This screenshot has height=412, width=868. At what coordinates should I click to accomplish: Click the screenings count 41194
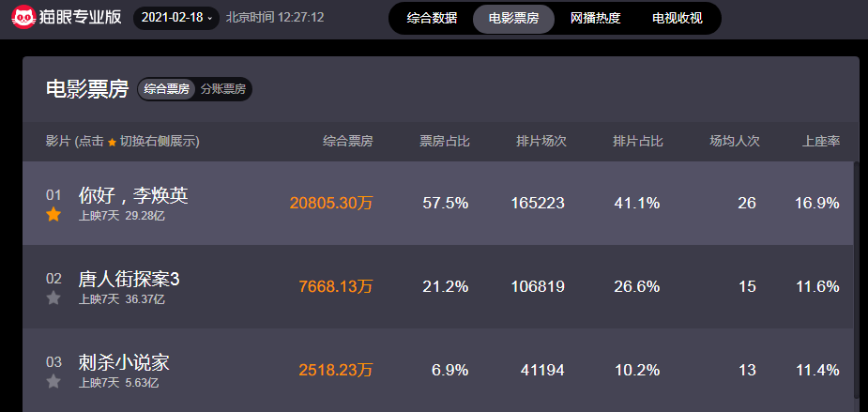(x=542, y=370)
